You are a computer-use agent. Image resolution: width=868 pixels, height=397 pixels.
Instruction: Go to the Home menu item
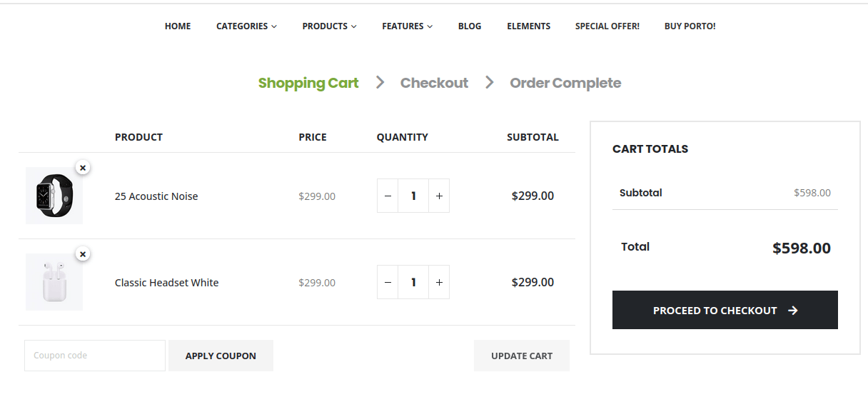click(x=178, y=26)
